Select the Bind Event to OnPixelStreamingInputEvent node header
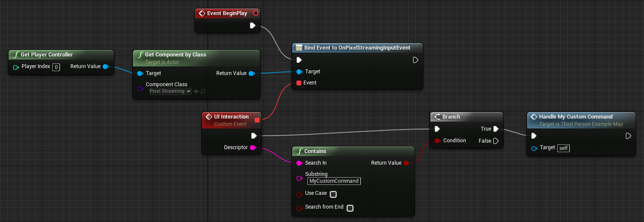 click(x=357, y=48)
